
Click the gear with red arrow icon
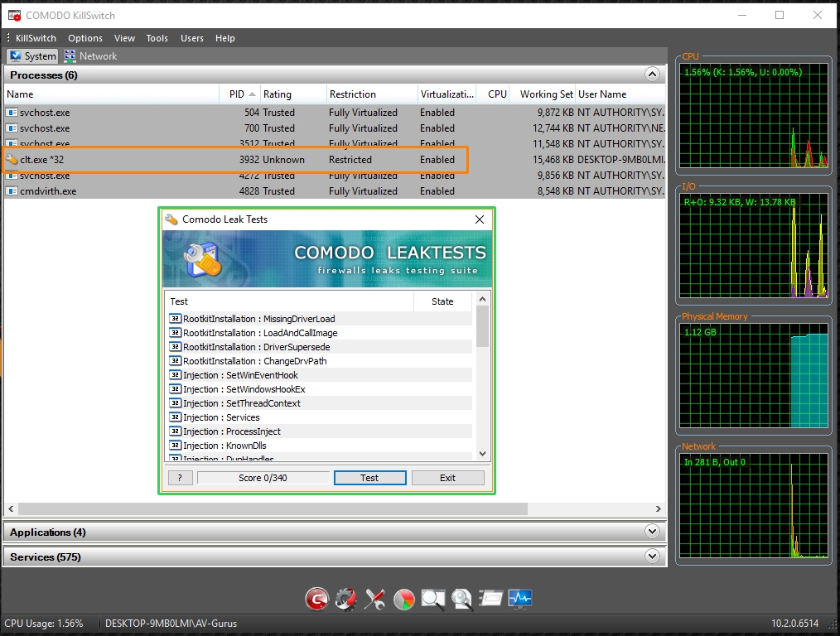(x=345, y=599)
